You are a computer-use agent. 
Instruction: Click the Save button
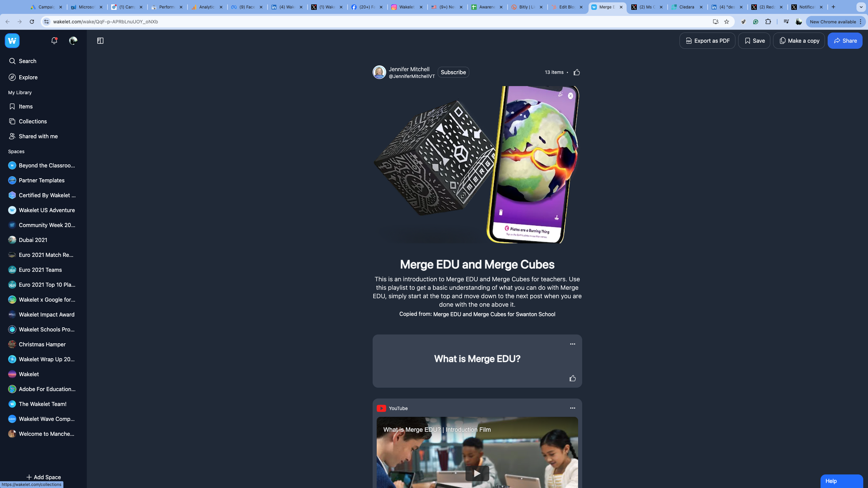(754, 40)
